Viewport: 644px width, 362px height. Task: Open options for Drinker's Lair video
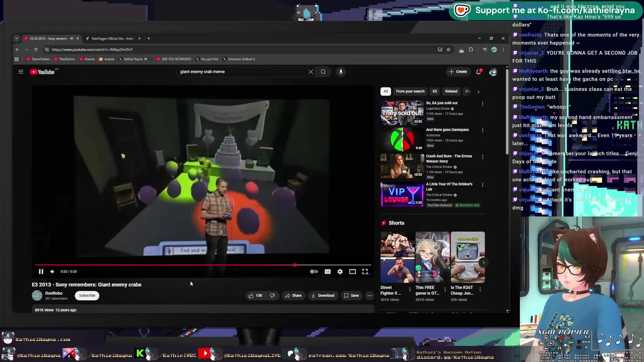click(482, 185)
